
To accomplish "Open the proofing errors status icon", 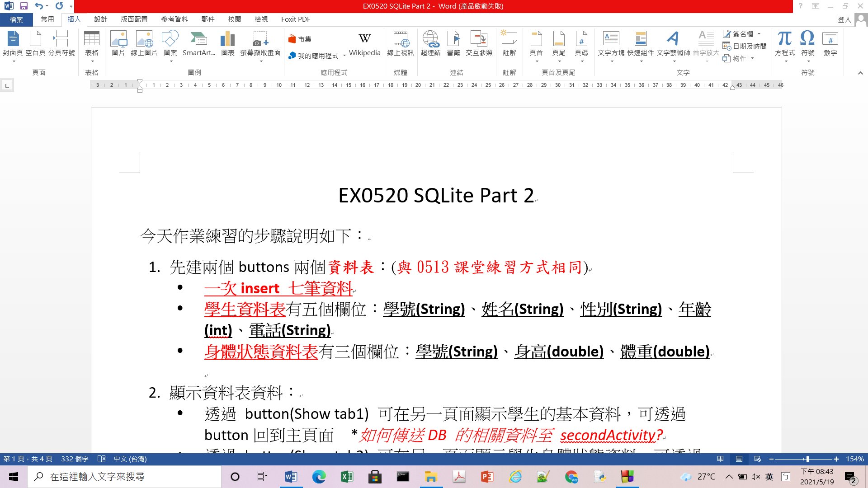I will coord(102,459).
